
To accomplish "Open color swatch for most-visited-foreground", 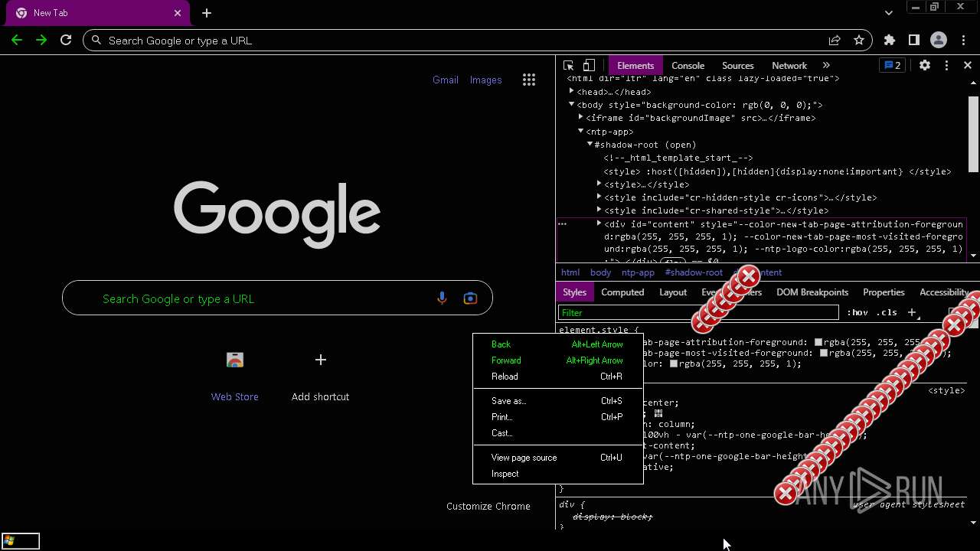I will pyautogui.click(x=825, y=354).
